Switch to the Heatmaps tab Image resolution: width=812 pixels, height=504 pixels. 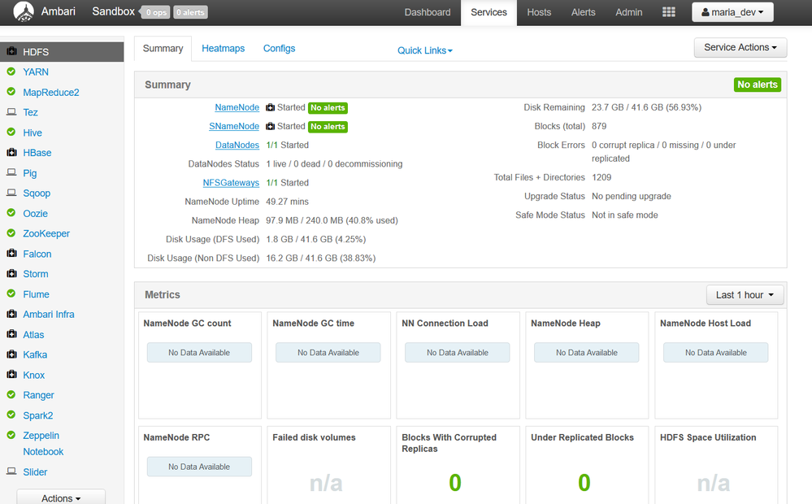(x=223, y=49)
